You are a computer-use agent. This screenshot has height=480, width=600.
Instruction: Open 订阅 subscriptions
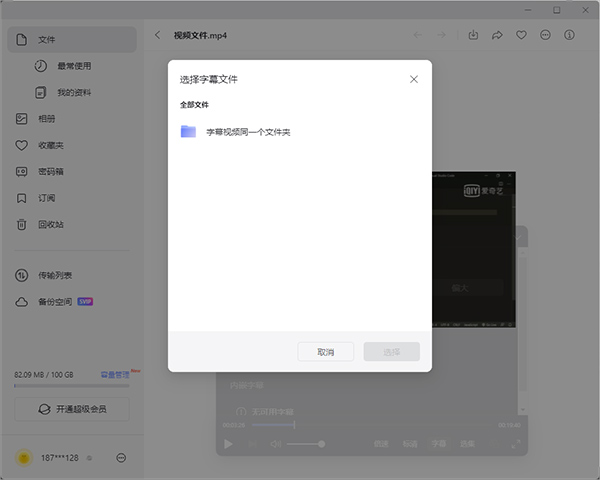click(x=46, y=198)
